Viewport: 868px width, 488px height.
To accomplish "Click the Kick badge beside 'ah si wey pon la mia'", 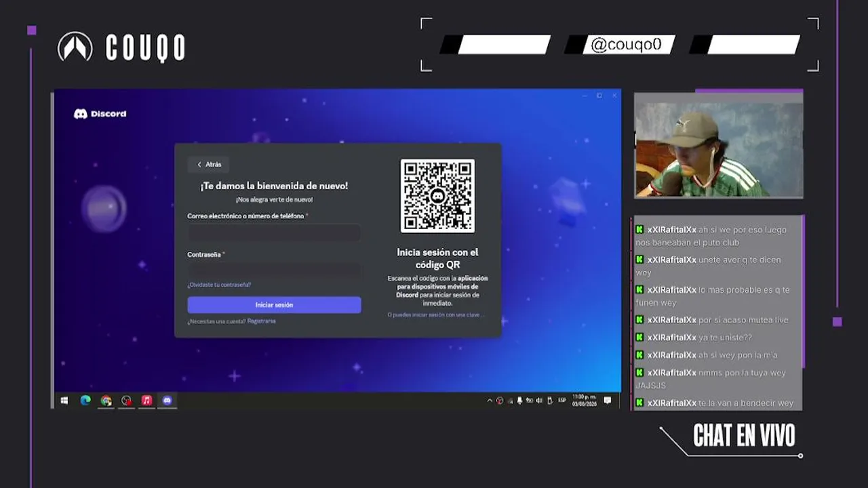I will point(639,355).
